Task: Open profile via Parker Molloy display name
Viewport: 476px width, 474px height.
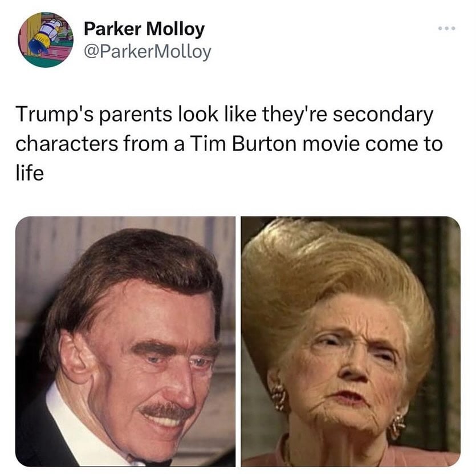Action: [x=144, y=29]
